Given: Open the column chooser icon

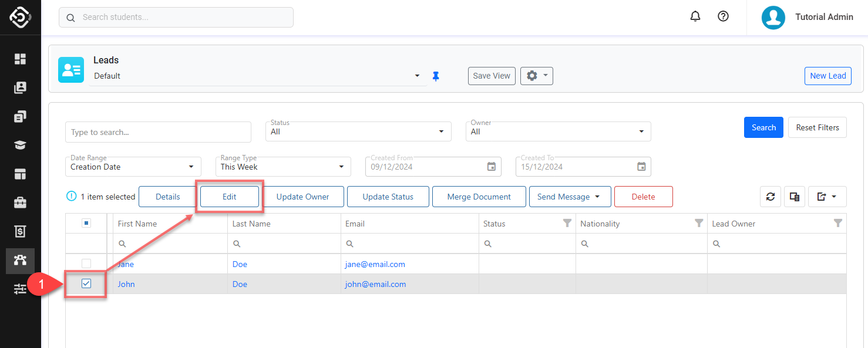Looking at the screenshot, I should (x=795, y=197).
